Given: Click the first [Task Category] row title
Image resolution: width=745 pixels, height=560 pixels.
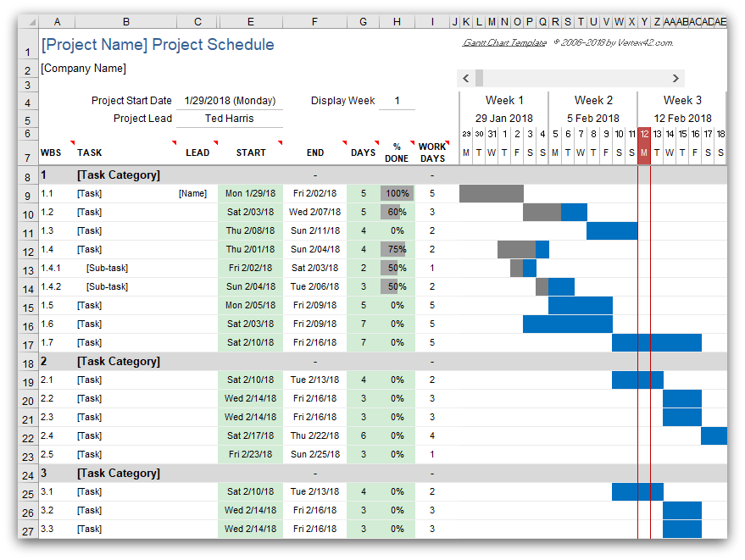Looking at the screenshot, I should tap(119, 175).
